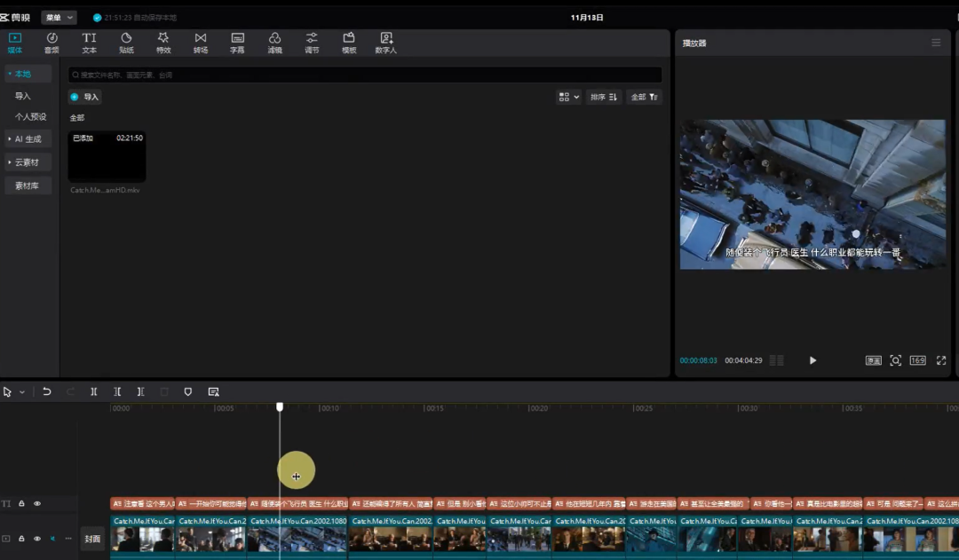Select the Catch.Me imported video thumbnail
This screenshot has height=560, width=959.
107,156
